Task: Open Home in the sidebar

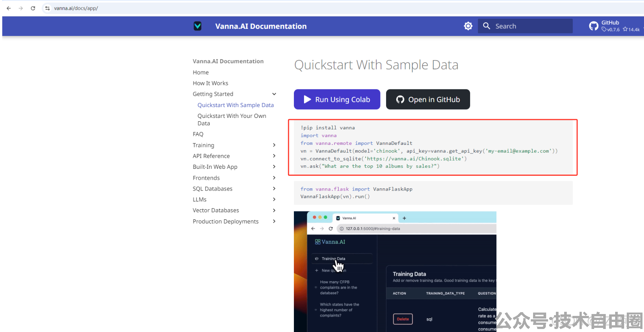Action: tap(201, 72)
